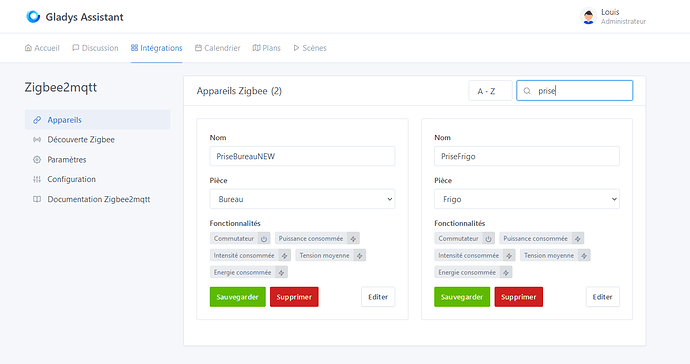Click 'Appareils Zigbee (2)' heading text
Image resolution: width=690 pixels, height=364 pixels.
[x=239, y=91]
